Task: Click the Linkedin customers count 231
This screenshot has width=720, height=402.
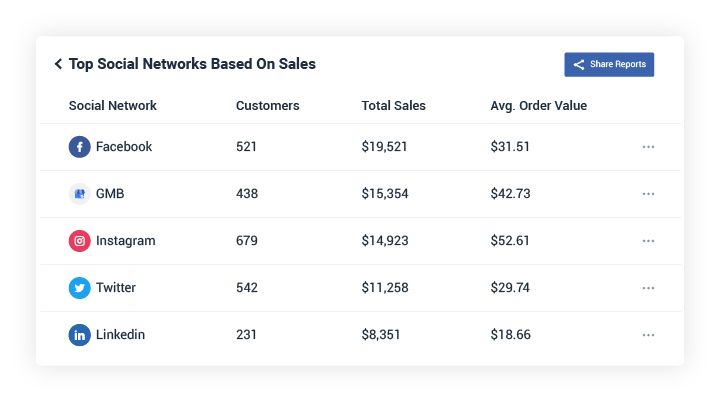Action: 246,335
